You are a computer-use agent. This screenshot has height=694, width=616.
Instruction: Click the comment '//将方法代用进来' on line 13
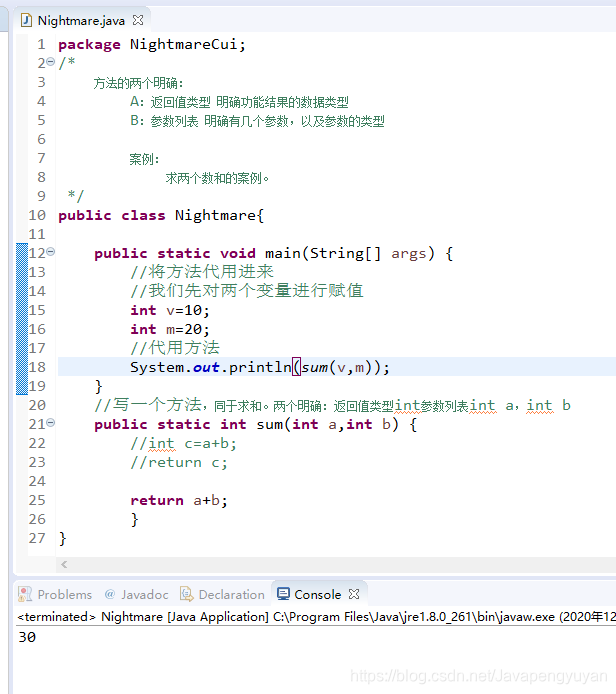(x=202, y=271)
